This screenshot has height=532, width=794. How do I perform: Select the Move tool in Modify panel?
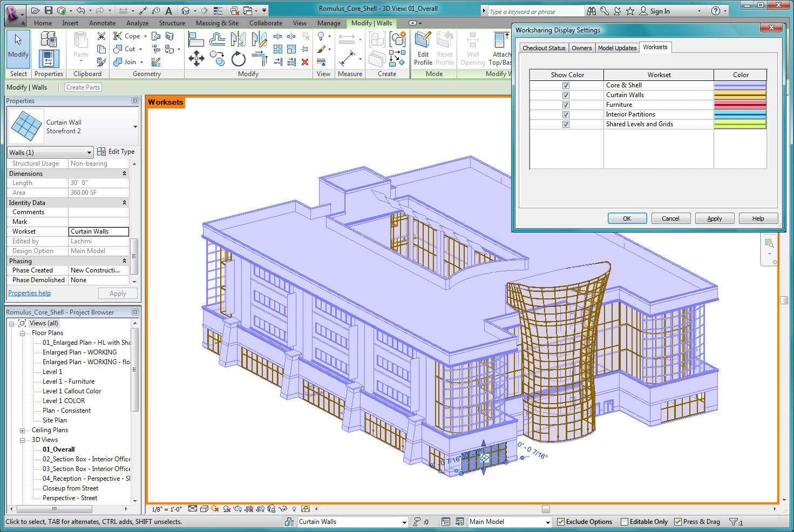tap(196, 58)
